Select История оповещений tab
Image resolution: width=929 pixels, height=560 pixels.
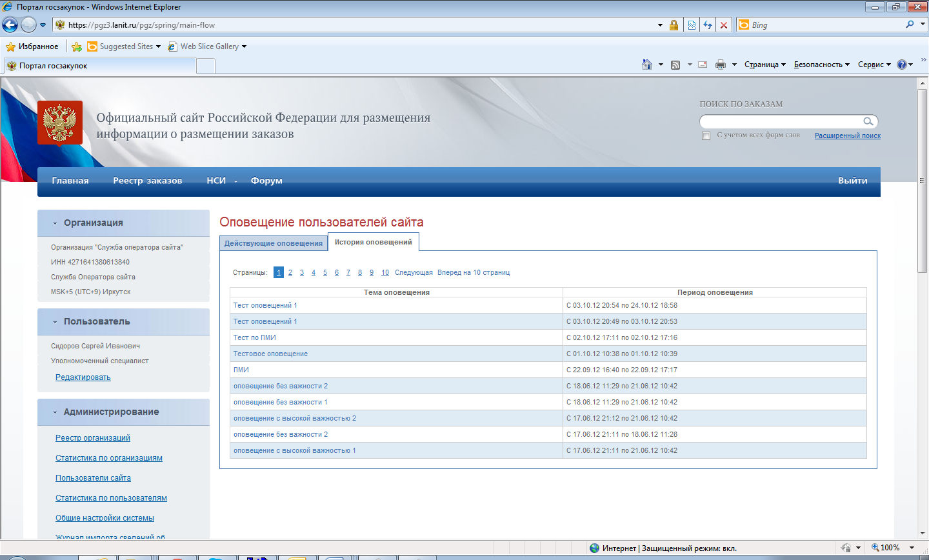click(374, 242)
